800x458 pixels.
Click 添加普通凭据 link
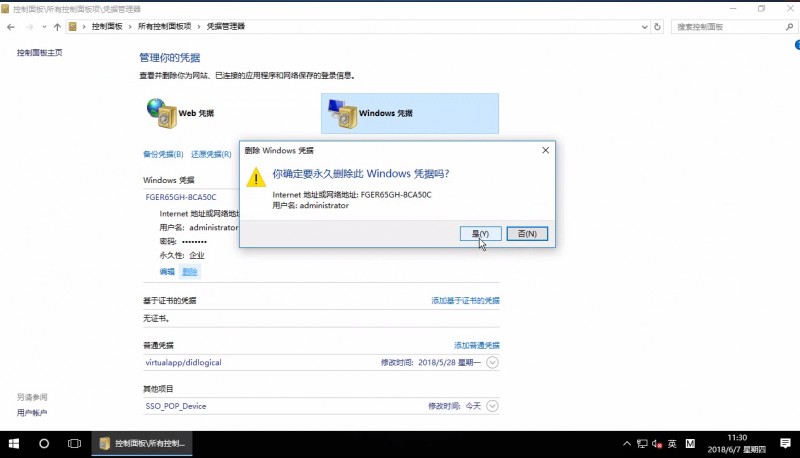pos(477,345)
